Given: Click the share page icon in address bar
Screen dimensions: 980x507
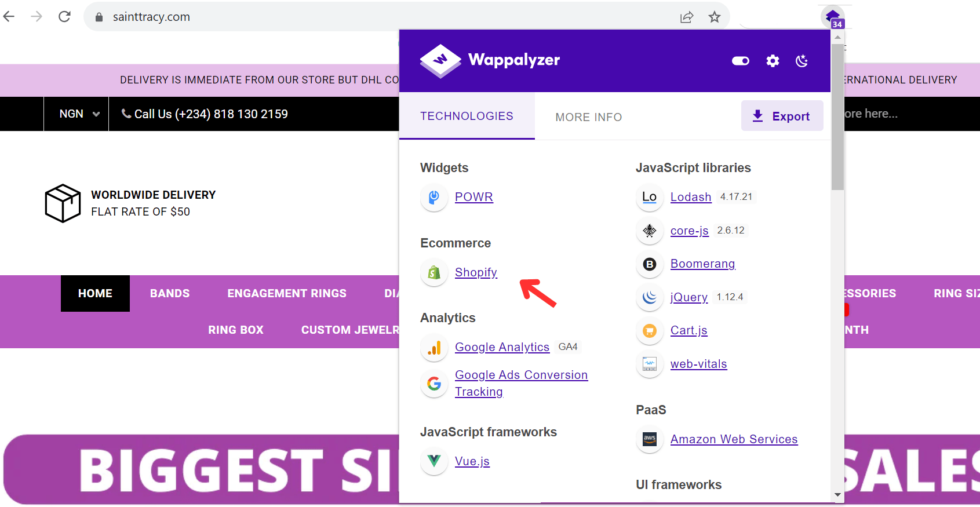Looking at the screenshot, I should pyautogui.click(x=687, y=17).
